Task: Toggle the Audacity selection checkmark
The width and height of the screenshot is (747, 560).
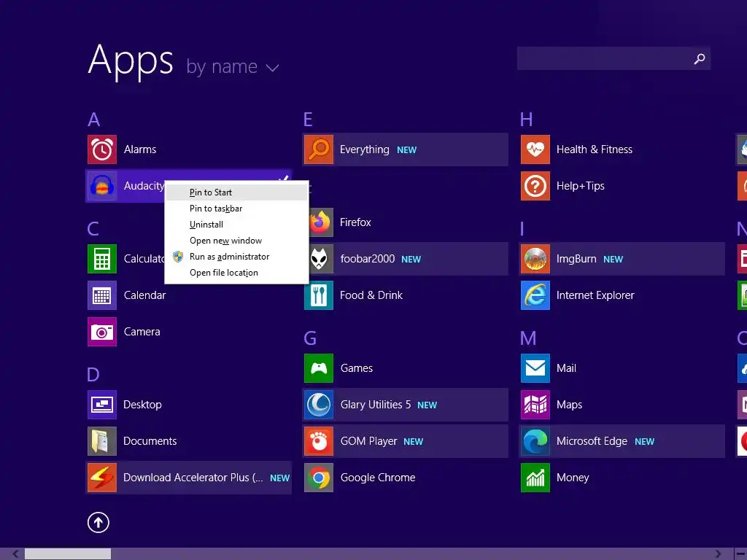Action: click(x=284, y=179)
